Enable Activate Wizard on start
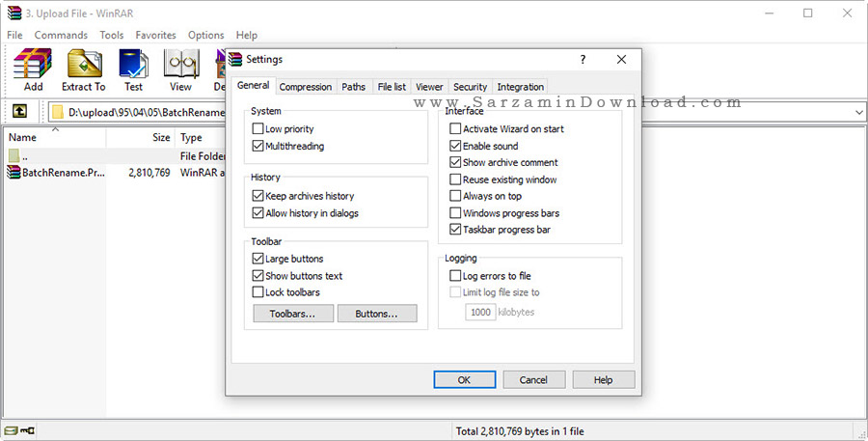The height and width of the screenshot is (441, 868). [x=455, y=129]
